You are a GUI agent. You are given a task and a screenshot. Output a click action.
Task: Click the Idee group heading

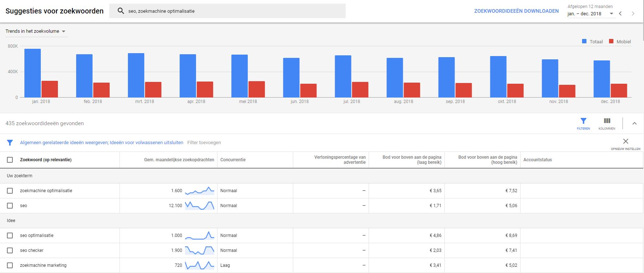point(11,221)
